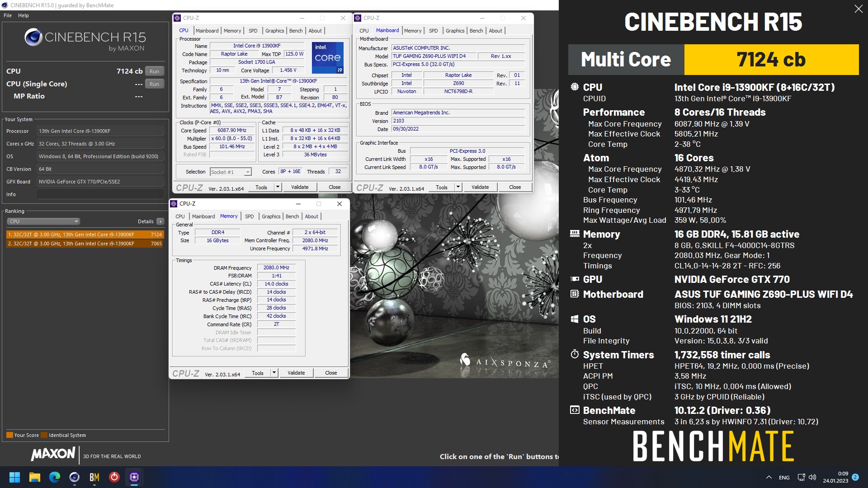Click the Cinebench R15 logo
Image resolution: width=868 pixels, height=488 pixels.
[x=85, y=40]
